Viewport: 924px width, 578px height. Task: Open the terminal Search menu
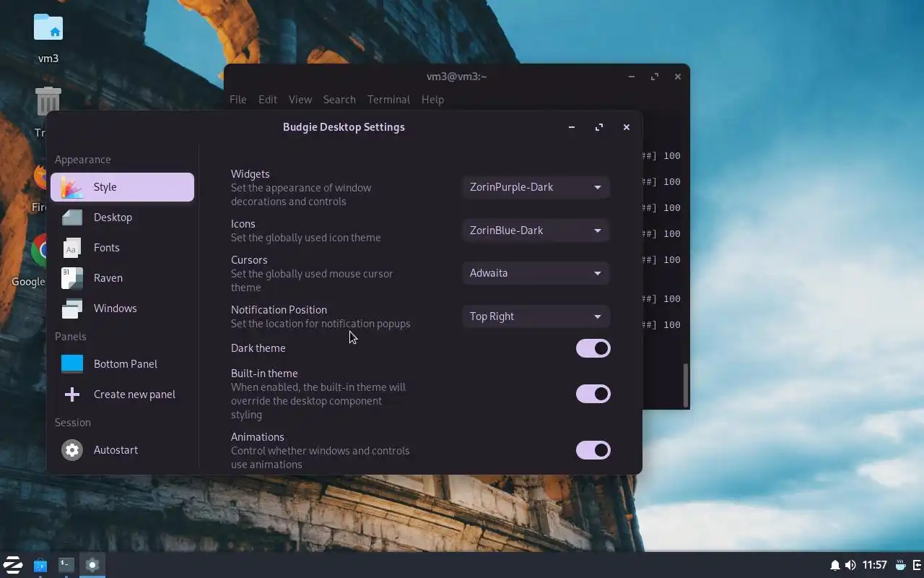tap(339, 100)
